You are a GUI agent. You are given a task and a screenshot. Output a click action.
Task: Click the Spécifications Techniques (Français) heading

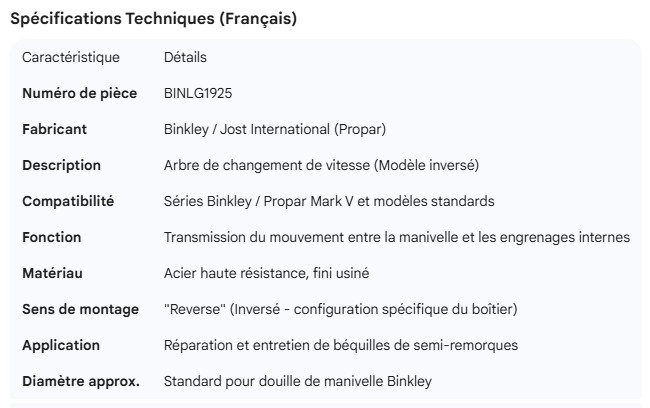pos(153,19)
